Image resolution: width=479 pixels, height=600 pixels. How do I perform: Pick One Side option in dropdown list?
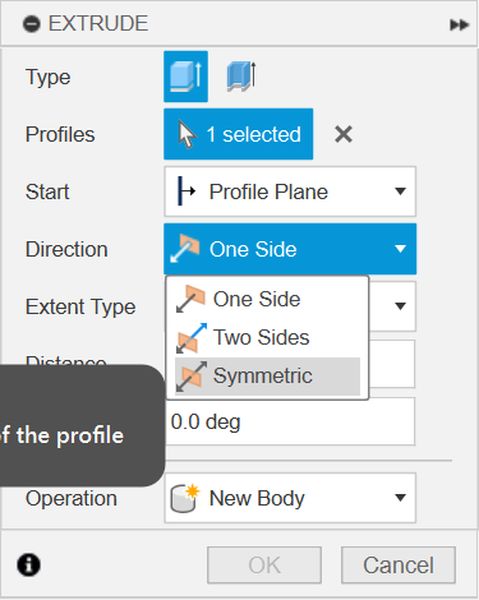point(267,299)
